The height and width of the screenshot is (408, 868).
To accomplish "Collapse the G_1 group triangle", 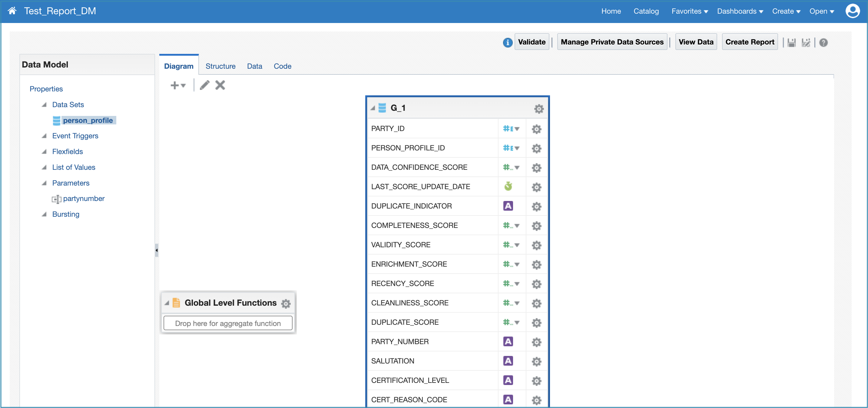I will point(372,108).
